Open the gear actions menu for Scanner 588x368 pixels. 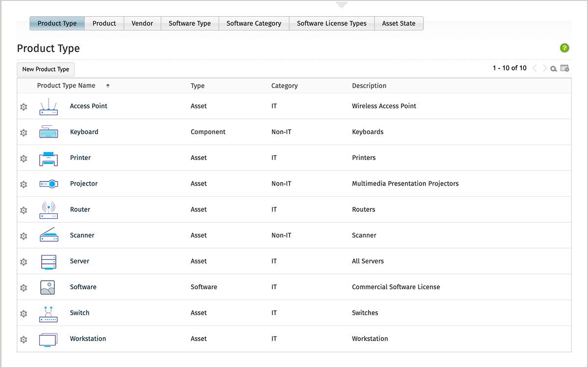23,236
